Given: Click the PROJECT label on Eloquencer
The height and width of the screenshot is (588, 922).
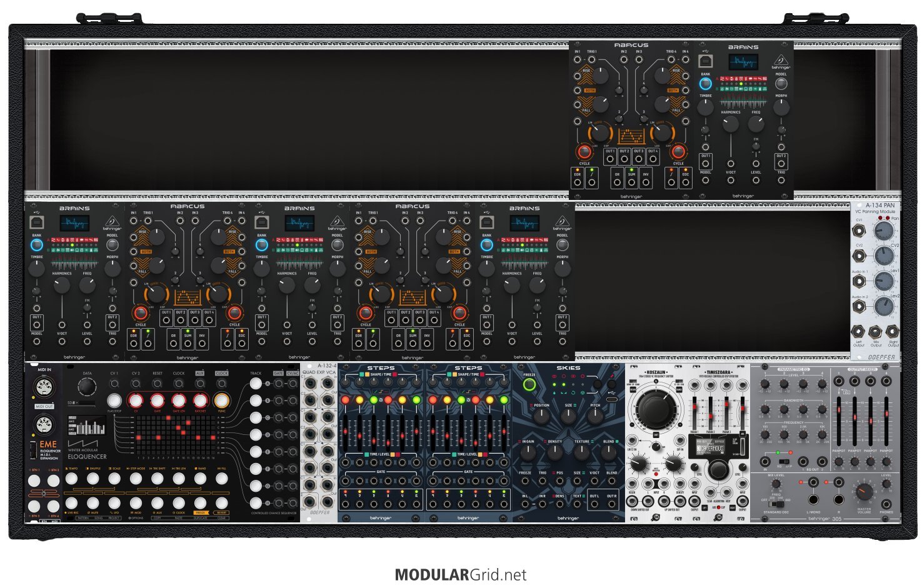Looking at the screenshot, I should (114, 518).
